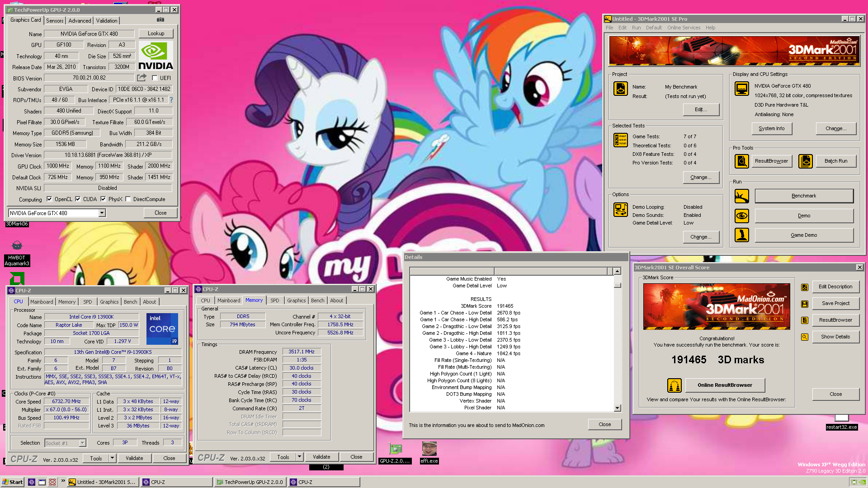
Task: Expand the Socket #1 selection dropdown
Action: coord(82,443)
